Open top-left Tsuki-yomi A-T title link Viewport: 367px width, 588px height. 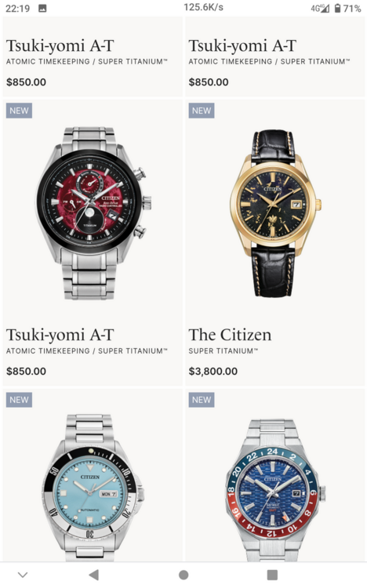[60, 45]
